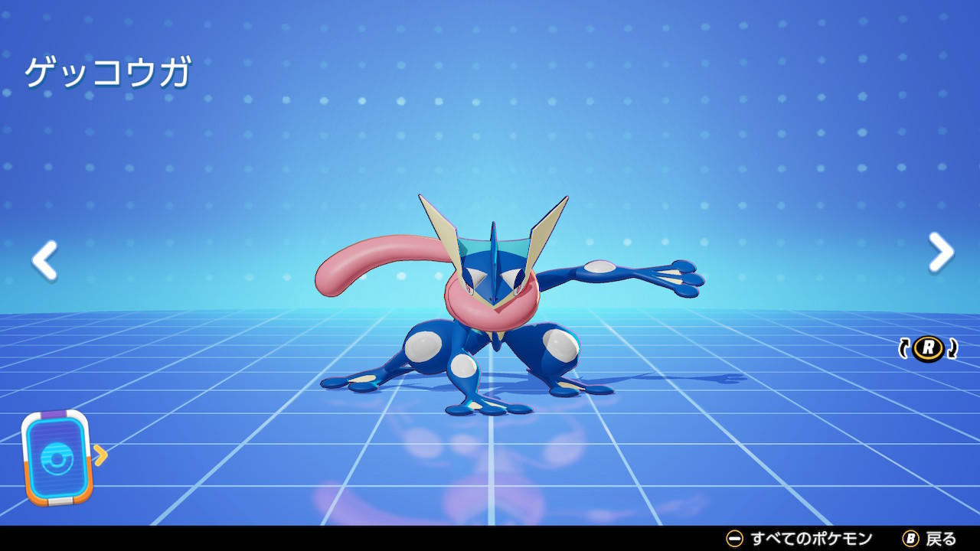
Task: Select 戻る to go back
Action: (941, 539)
